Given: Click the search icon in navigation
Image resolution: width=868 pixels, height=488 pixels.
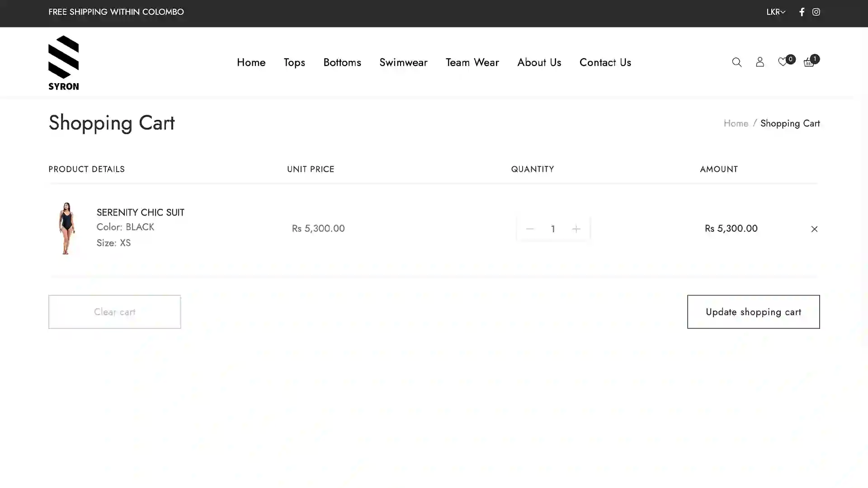Looking at the screenshot, I should (x=737, y=62).
